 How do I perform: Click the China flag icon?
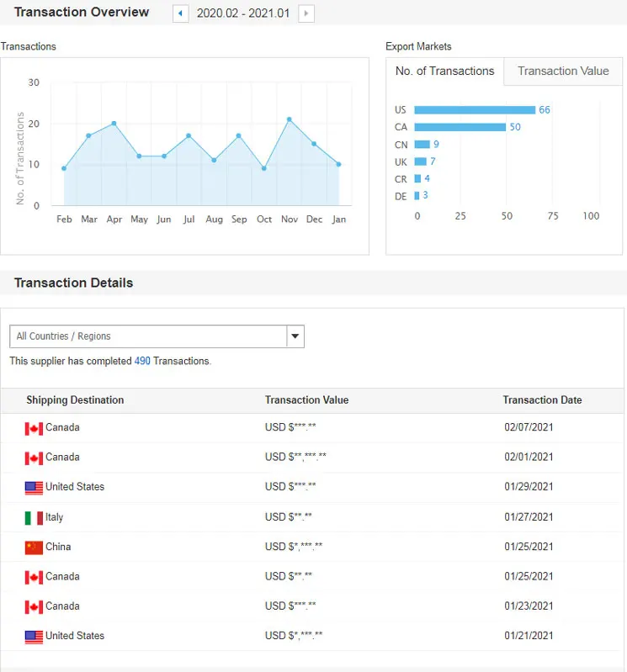click(34, 548)
